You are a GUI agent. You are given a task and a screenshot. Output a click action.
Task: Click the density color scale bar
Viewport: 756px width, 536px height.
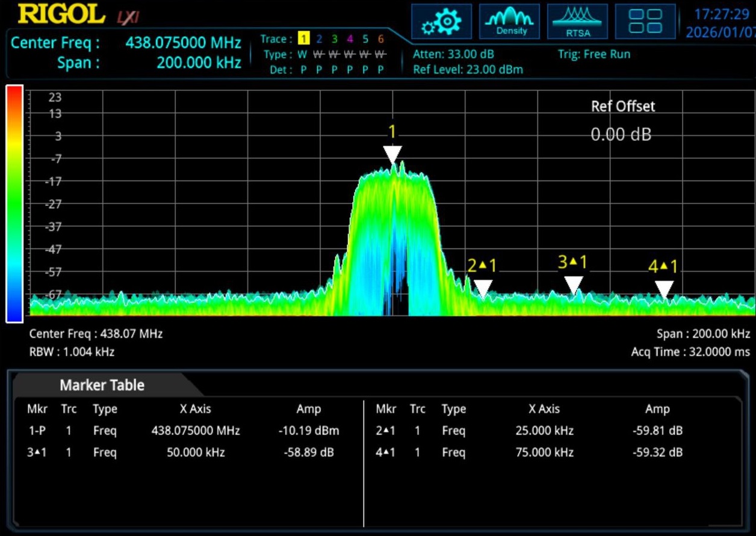point(14,203)
